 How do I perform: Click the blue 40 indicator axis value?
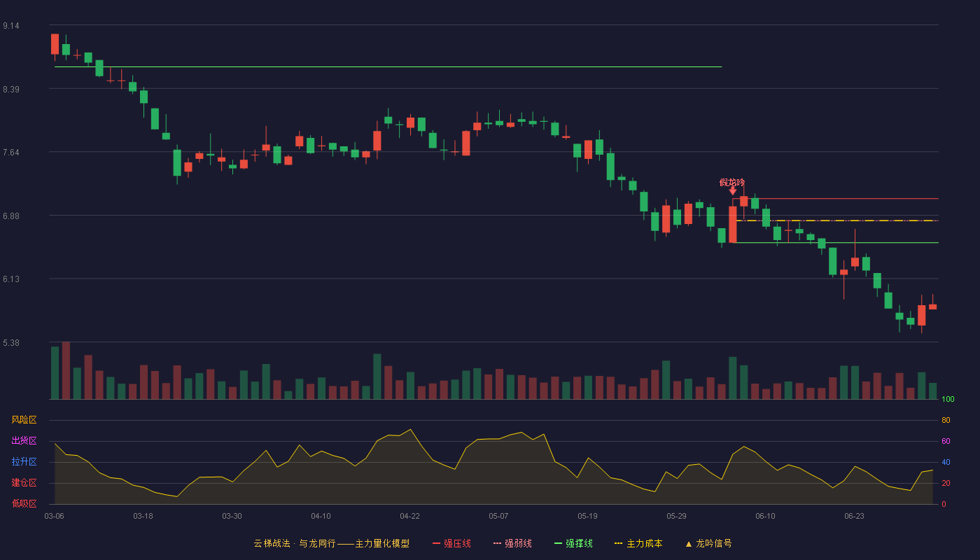click(946, 463)
